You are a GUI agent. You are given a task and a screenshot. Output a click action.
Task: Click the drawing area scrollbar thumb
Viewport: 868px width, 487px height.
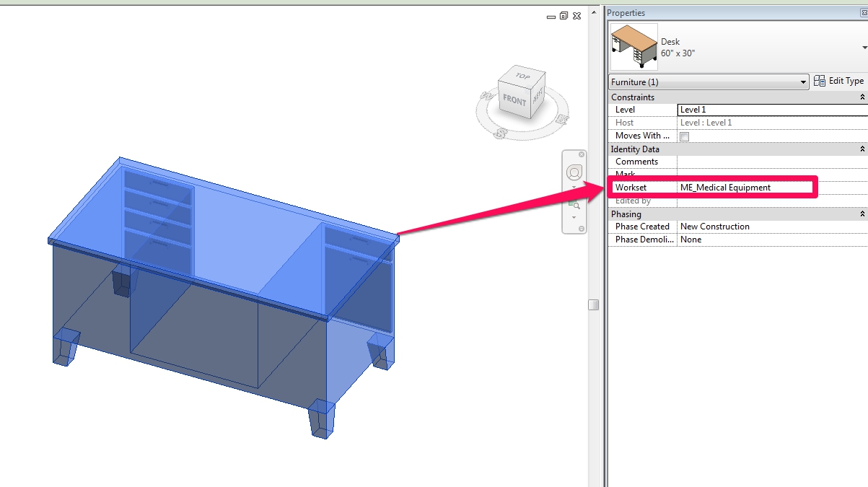(593, 304)
